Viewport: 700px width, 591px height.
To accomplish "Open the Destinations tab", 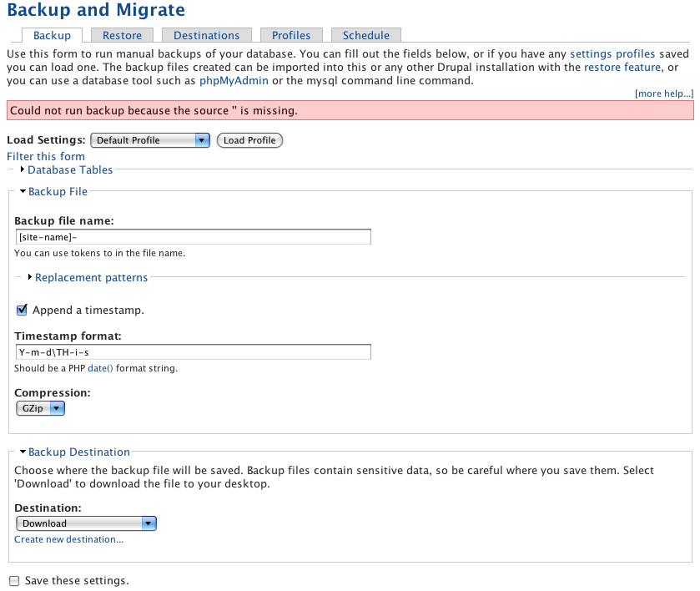I will (206, 35).
